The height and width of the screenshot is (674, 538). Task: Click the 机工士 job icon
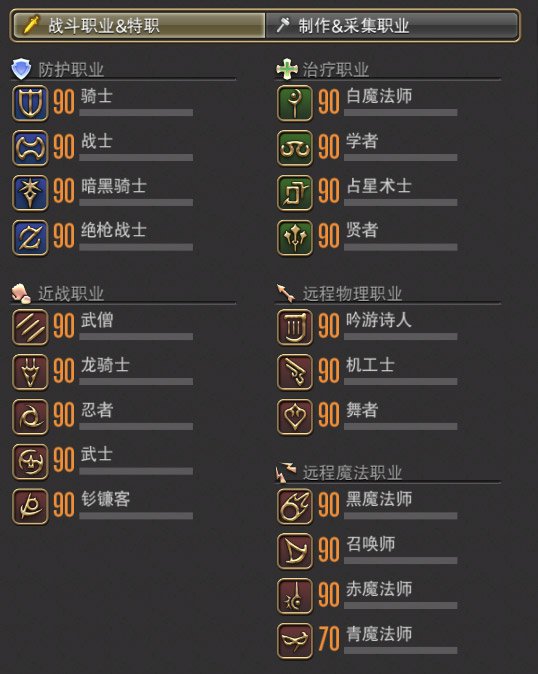click(295, 372)
